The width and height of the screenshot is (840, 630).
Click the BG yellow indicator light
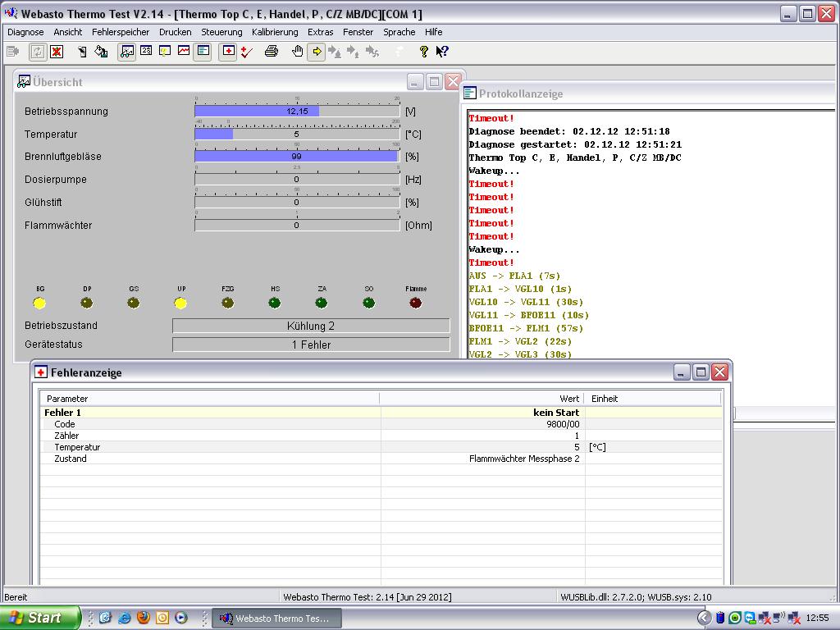point(39,304)
